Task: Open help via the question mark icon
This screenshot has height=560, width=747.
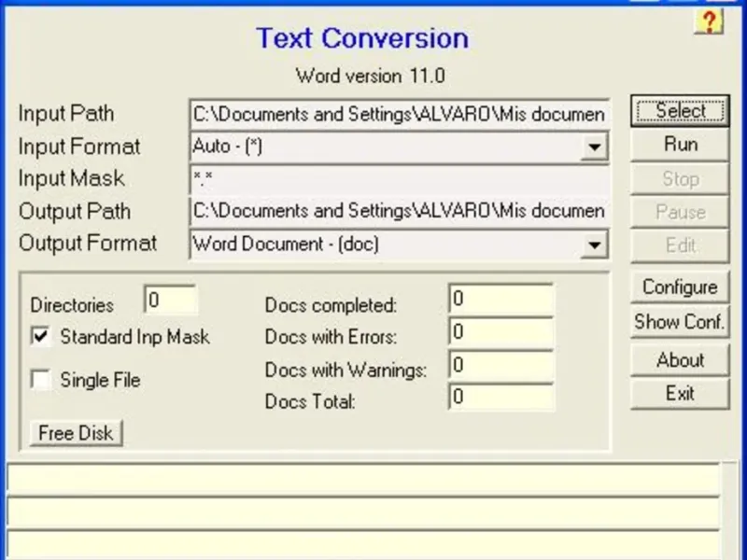Action: 709,21
